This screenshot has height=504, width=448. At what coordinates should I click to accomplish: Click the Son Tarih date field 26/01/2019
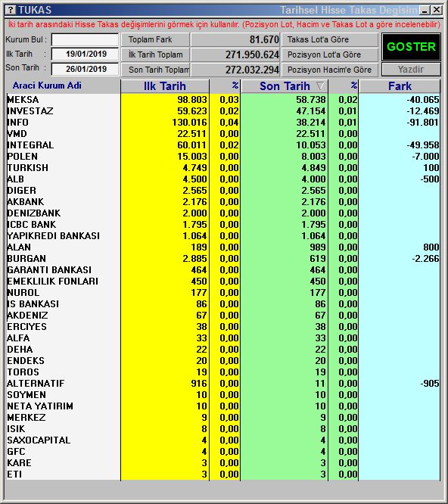tap(85, 69)
